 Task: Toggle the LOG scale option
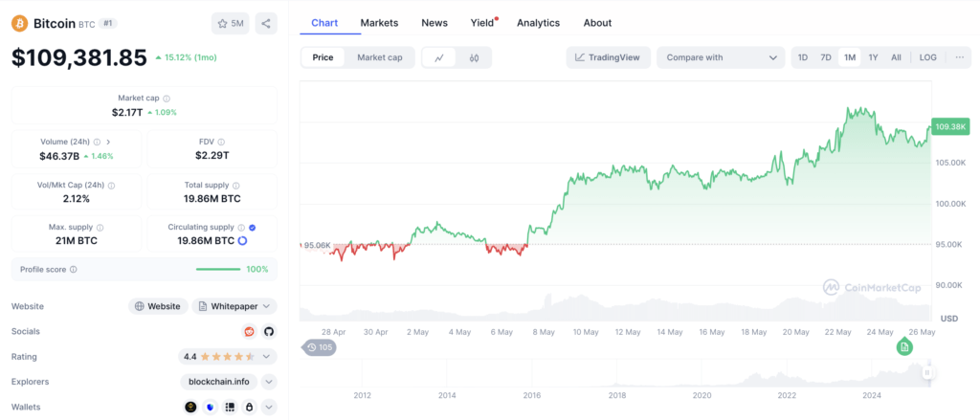[x=928, y=57]
